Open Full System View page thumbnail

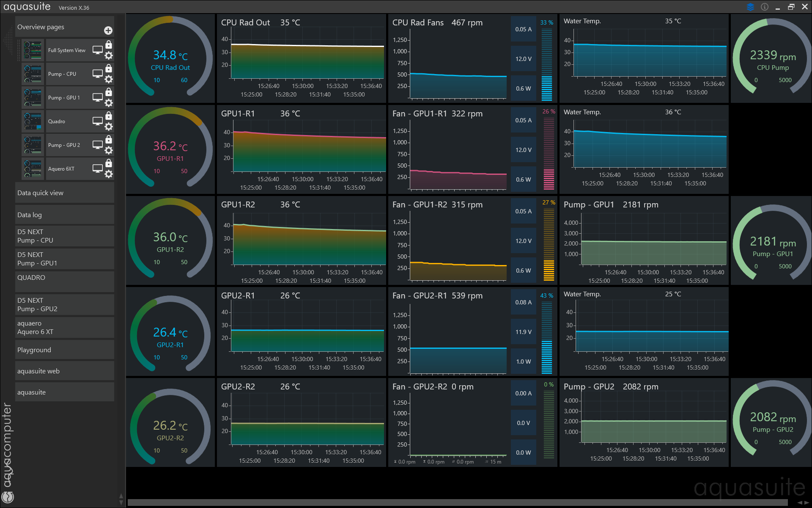[x=33, y=50]
